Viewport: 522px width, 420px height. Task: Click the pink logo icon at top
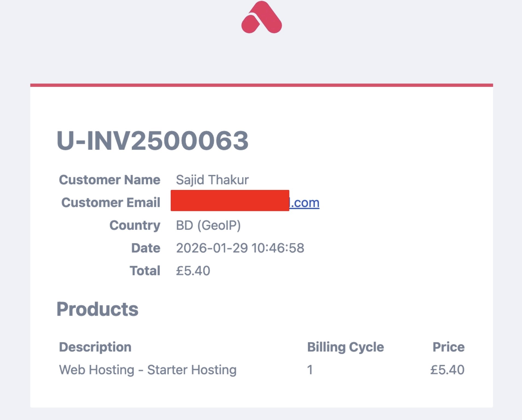pos(262,17)
